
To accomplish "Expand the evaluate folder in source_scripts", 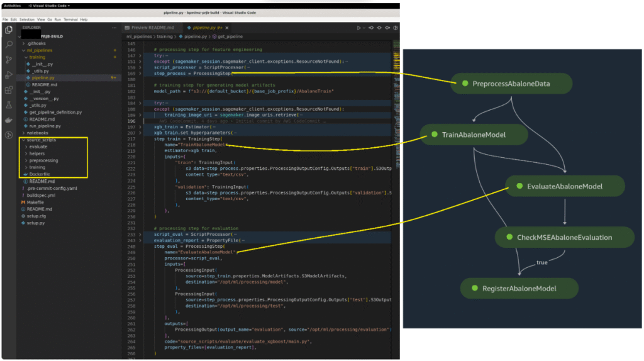I will pos(38,146).
